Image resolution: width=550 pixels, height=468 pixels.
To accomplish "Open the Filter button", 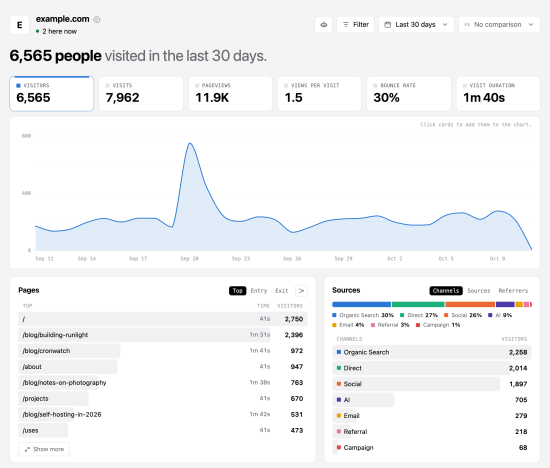I will click(355, 25).
